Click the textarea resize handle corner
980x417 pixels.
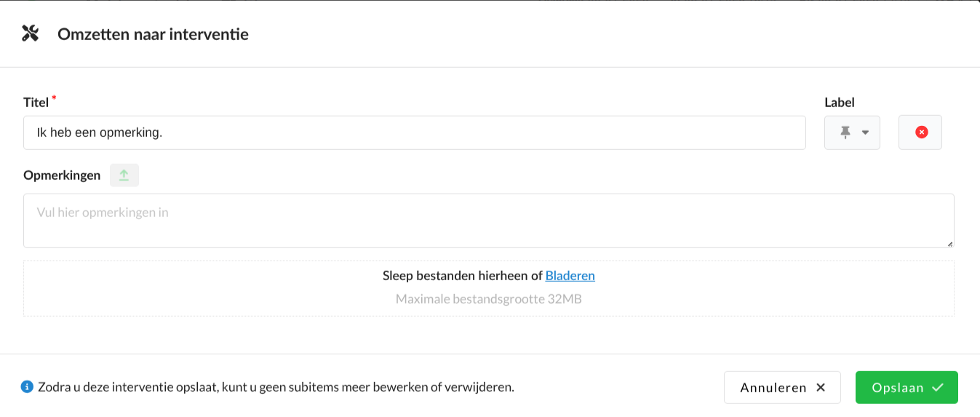[950, 244]
